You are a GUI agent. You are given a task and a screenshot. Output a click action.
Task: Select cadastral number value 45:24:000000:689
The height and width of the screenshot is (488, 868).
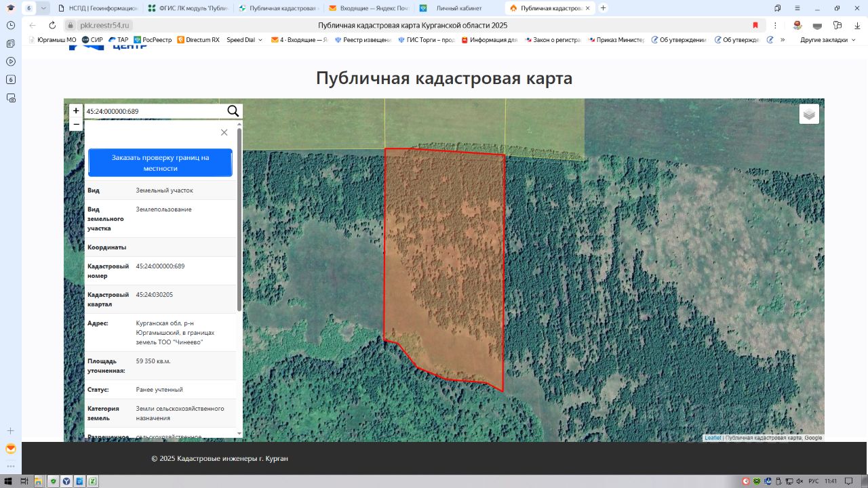160,266
